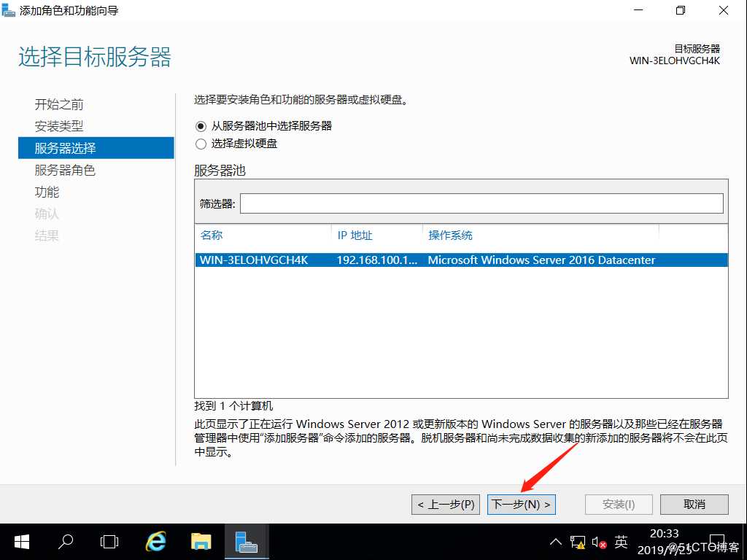The height and width of the screenshot is (560, 747).
Task: Select server WIN-3ELOHVGCH4K in the pool list
Action: 461,260
